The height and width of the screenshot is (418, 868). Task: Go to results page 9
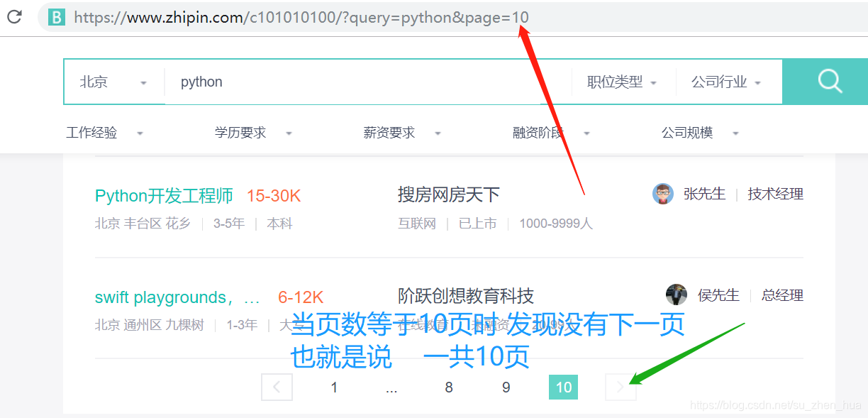pyautogui.click(x=506, y=387)
